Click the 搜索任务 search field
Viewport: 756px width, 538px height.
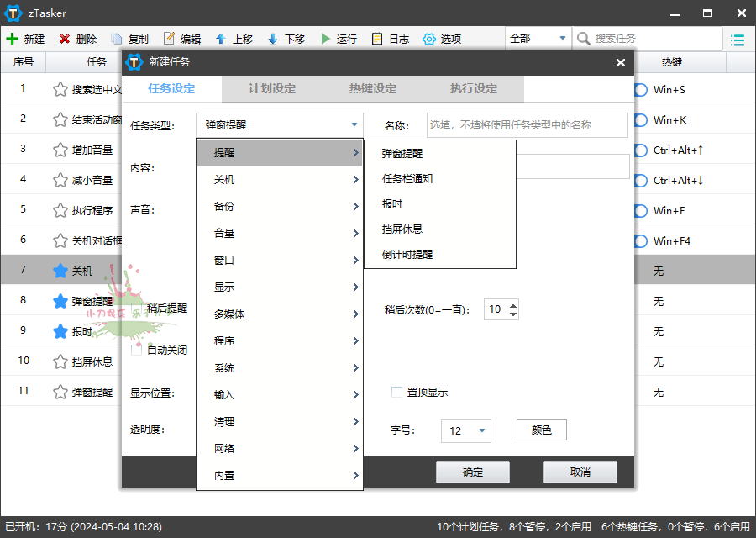click(647, 38)
